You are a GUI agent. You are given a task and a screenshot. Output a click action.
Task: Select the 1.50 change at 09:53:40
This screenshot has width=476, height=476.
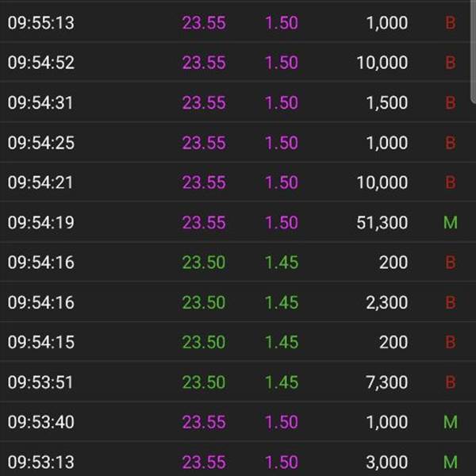282,422
